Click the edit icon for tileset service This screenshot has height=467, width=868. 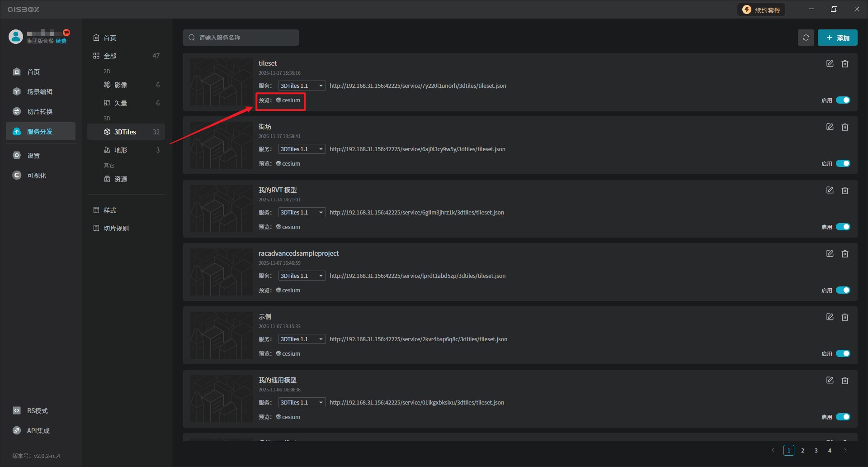pos(830,64)
